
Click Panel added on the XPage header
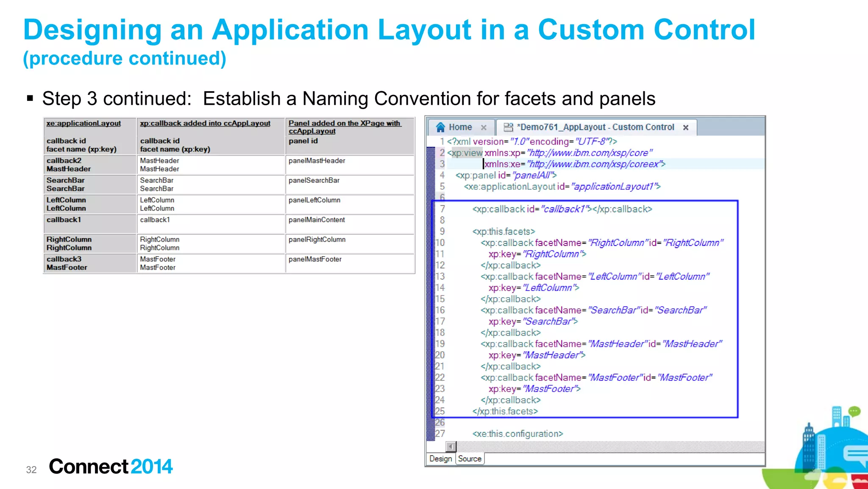pos(345,127)
